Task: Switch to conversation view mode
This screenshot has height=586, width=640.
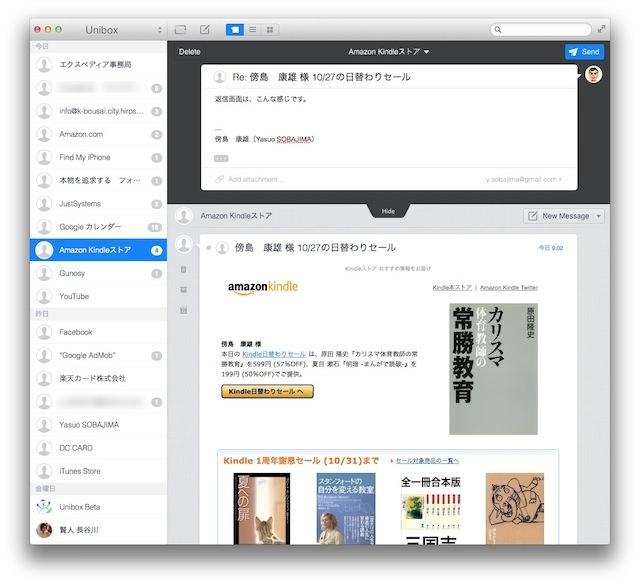Action: pos(234,30)
